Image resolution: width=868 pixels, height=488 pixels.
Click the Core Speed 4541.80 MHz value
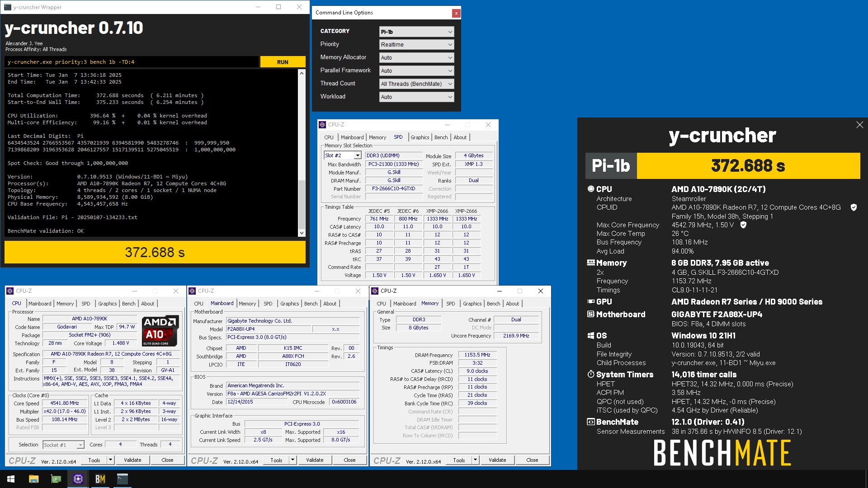point(65,403)
